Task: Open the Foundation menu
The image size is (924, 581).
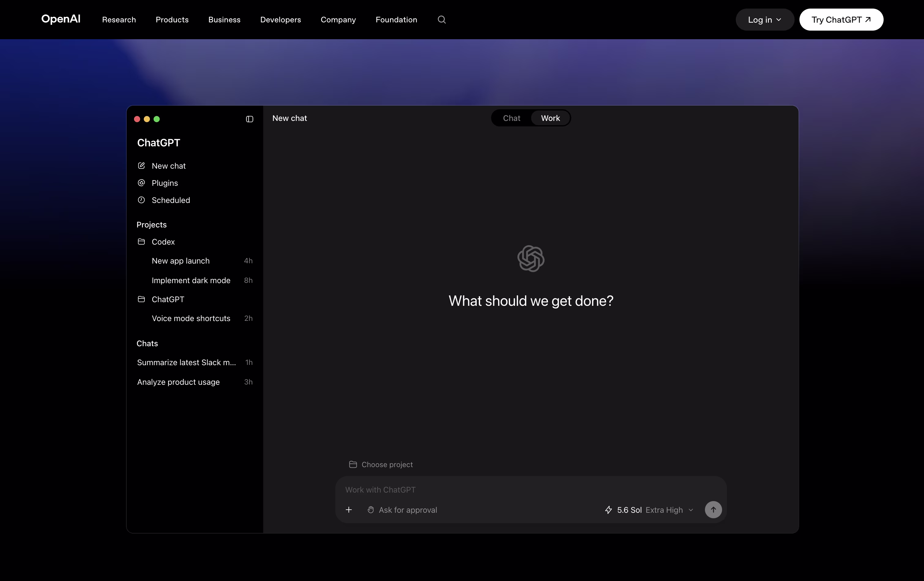Action: pos(396,20)
